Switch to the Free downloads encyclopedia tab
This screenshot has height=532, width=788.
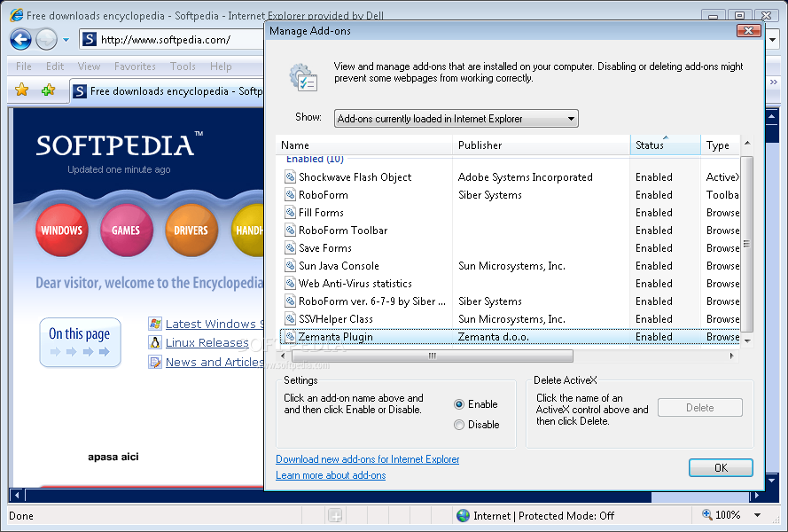[x=167, y=91]
